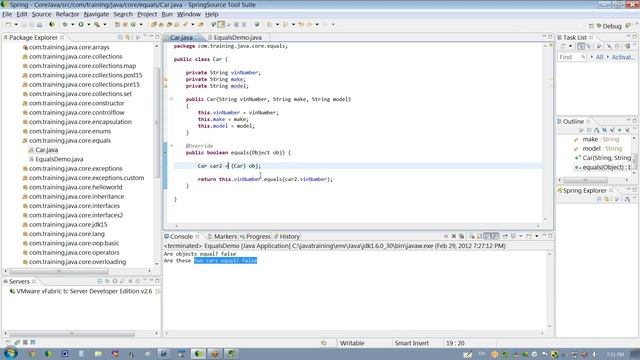Screen dimensions: 640x360
Task: Select VMware vFabric tc Server entry
Action: pos(84,291)
